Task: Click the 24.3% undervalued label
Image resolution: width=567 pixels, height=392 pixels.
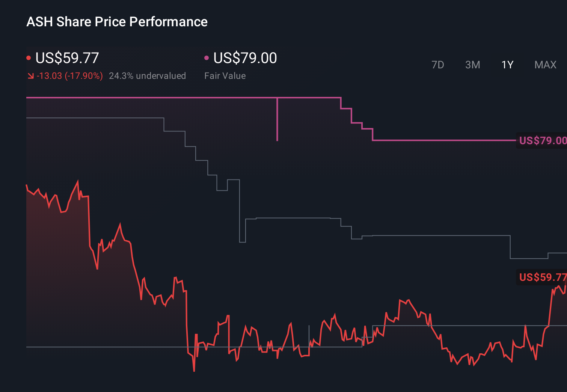Action: coord(148,75)
